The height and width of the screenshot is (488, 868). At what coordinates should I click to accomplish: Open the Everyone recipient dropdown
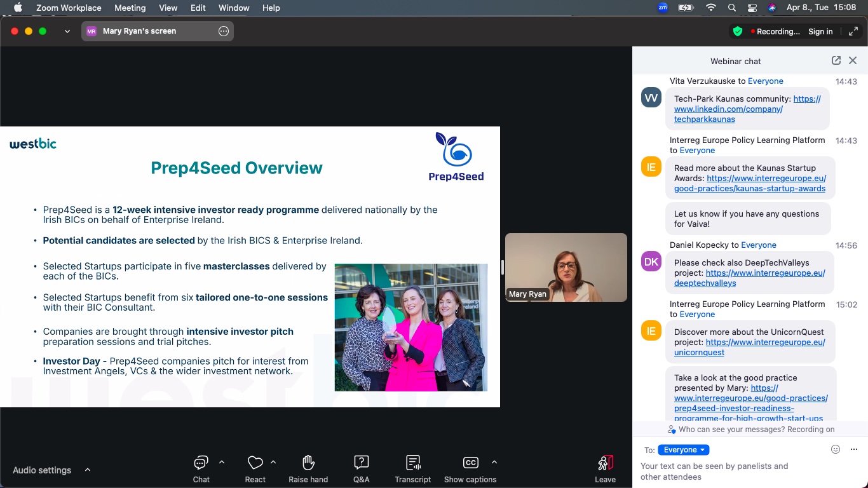pyautogui.click(x=684, y=450)
